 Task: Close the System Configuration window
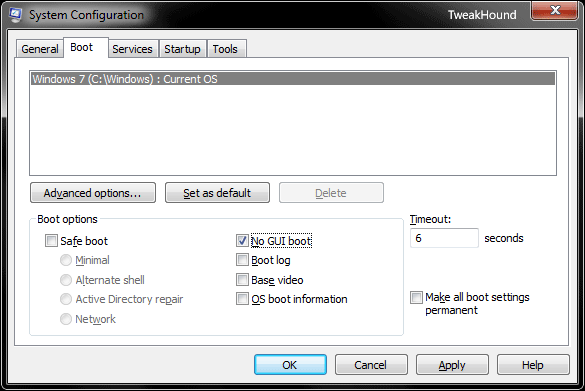click(555, 10)
